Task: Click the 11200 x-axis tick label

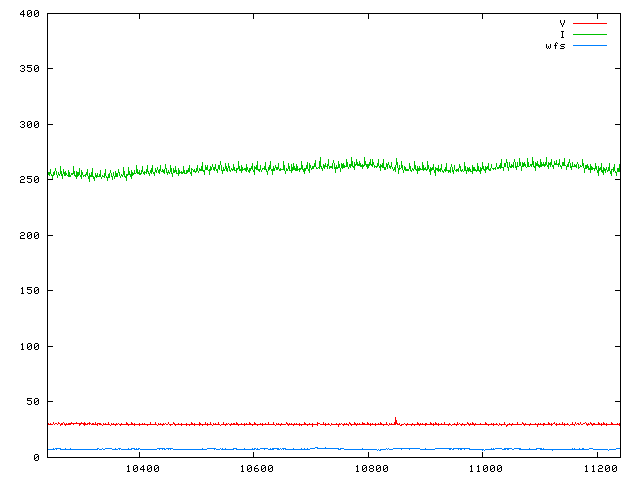Action: [599, 469]
